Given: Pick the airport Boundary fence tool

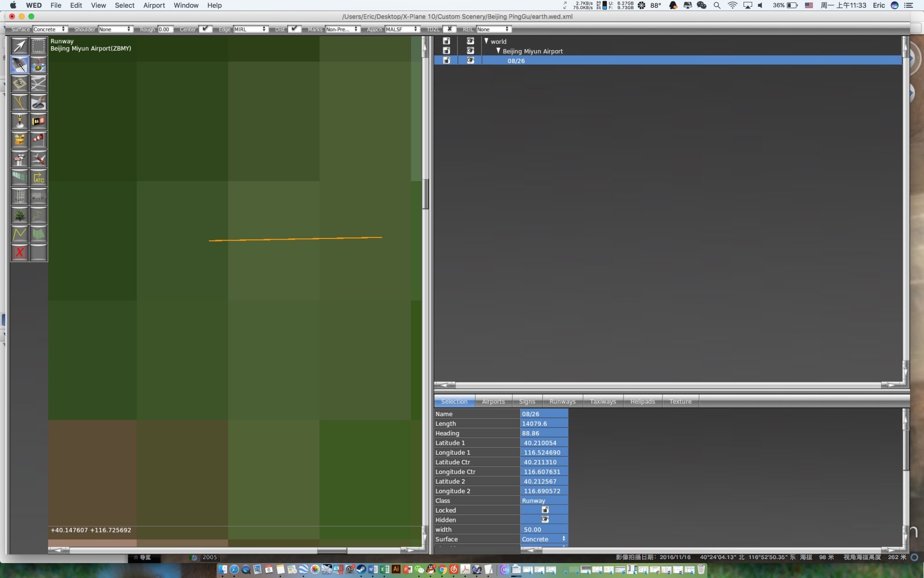Looking at the screenshot, I should [x=19, y=177].
